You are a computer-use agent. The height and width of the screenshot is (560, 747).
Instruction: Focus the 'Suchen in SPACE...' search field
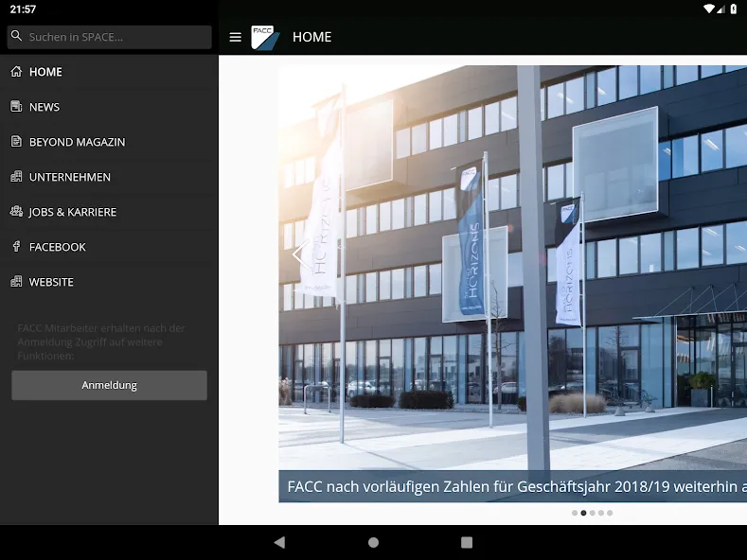(109, 37)
